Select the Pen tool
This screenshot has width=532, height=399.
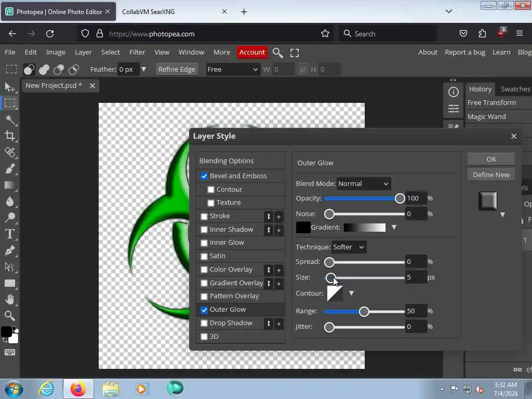[x=10, y=250]
